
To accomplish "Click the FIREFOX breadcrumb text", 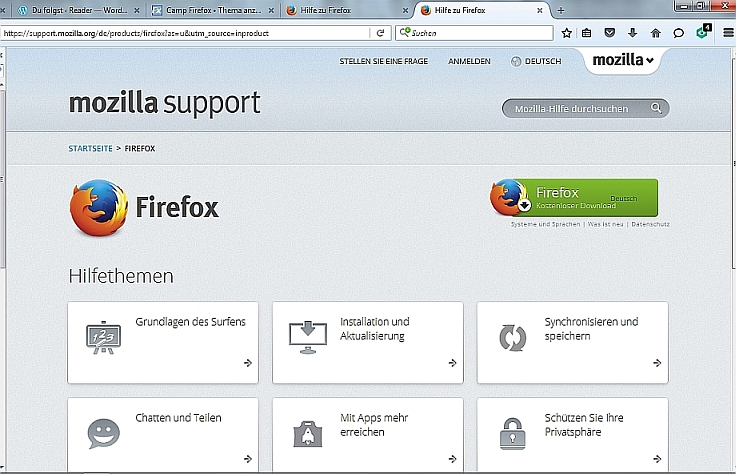I will tap(139, 148).
